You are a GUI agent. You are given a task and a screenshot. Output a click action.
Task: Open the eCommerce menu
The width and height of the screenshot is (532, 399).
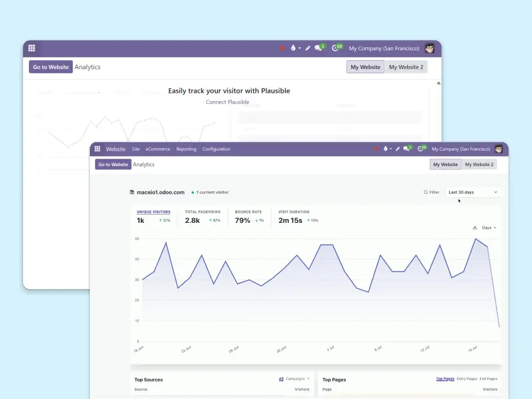158,149
